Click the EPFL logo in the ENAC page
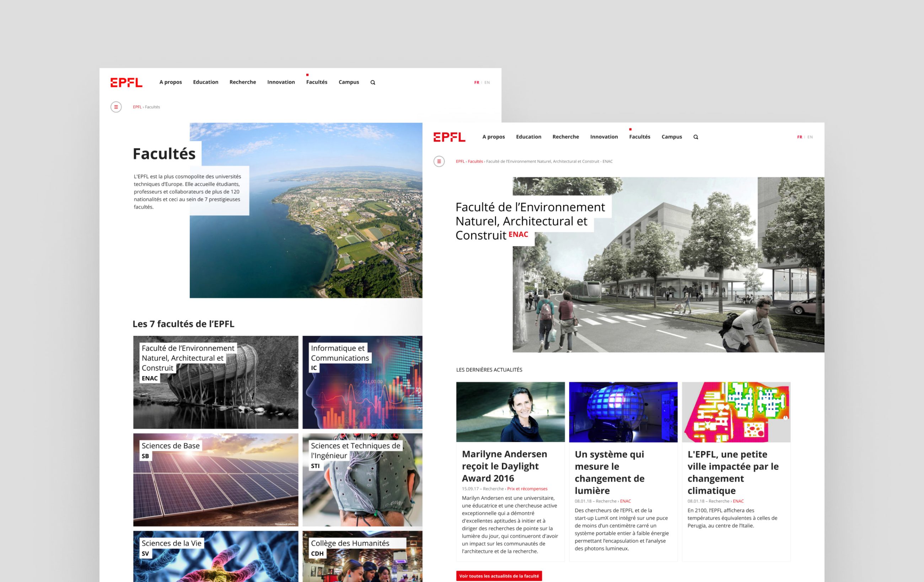The width and height of the screenshot is (924, 582). tap(449, 137)
